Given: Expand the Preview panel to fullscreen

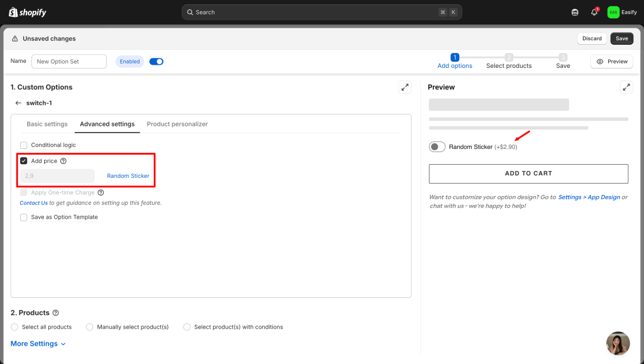Looking at the screenshot, I should (x=626, y=87).
